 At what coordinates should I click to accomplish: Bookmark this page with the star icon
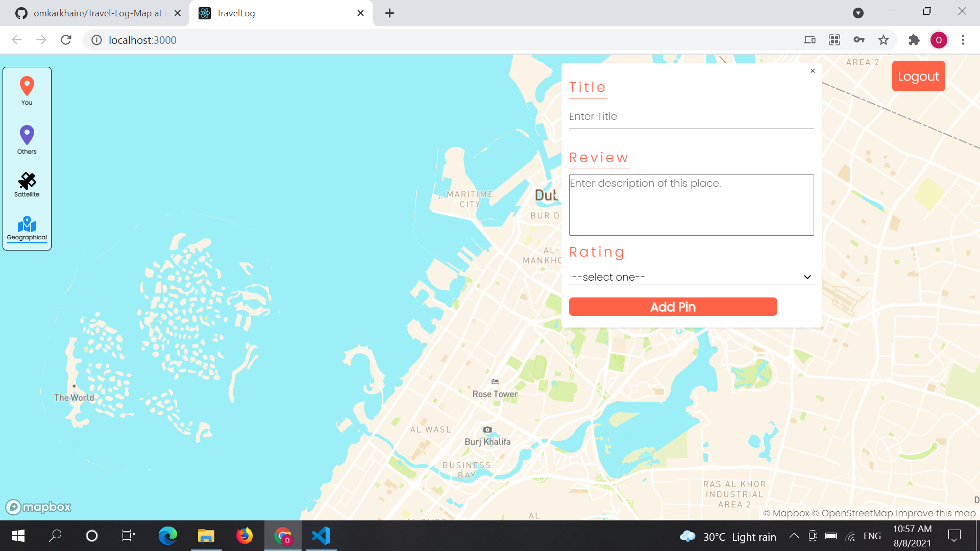pyautogui.click(x=884, y=40)
